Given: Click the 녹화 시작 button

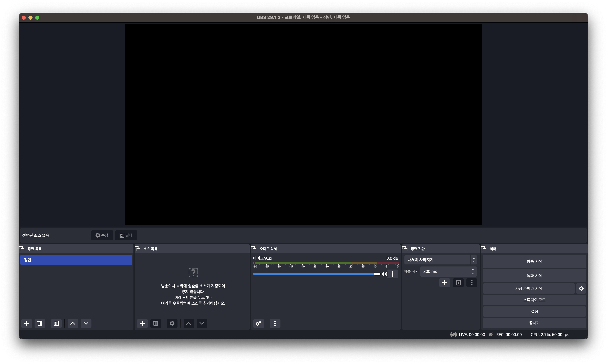Looking at the screenshot, I should coord(534,275).
